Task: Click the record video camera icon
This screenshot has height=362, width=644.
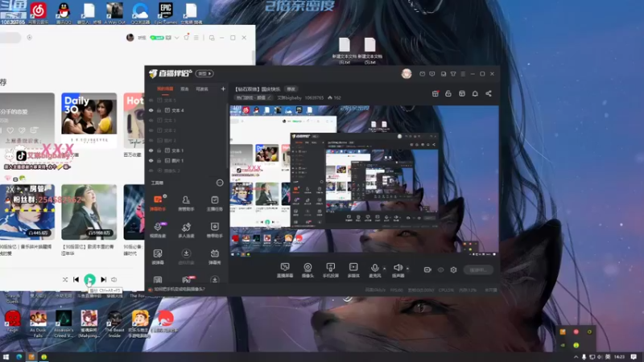Action: tap(427, 269)
